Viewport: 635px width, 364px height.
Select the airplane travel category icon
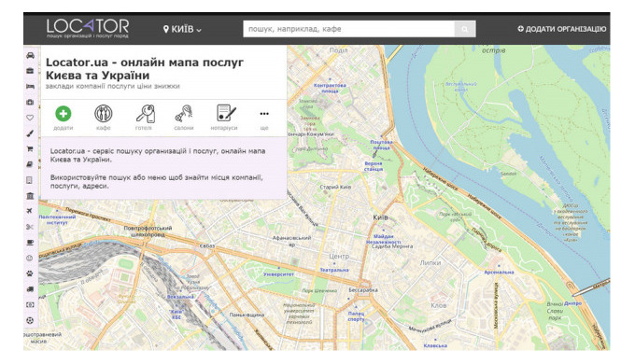pyautogui.click(x=30, y=211)
